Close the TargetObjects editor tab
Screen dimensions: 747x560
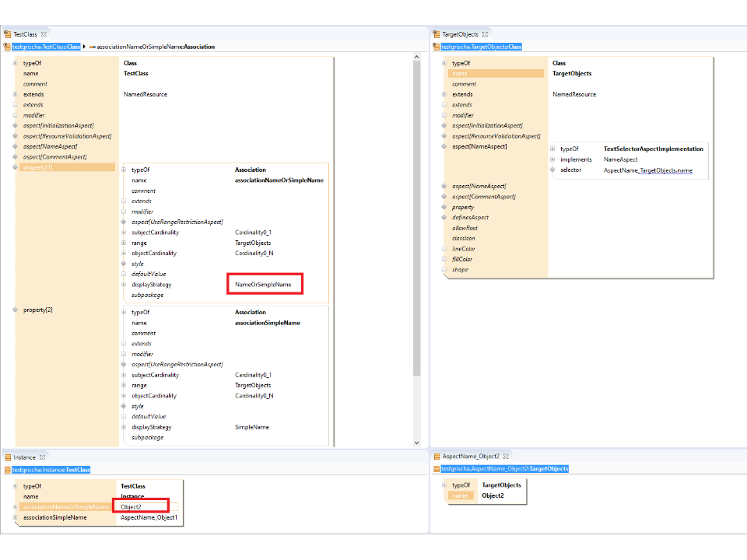tap(485, 34)
